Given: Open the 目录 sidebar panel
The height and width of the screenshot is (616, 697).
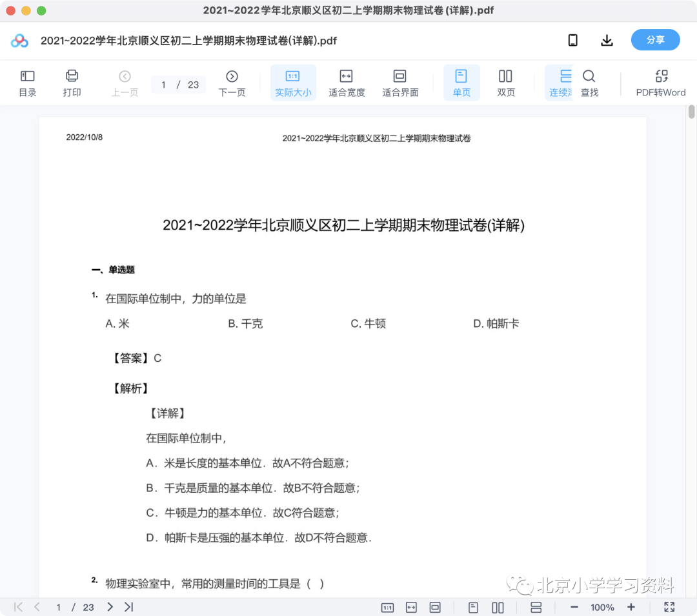Looking at the screenshot, I should click(28, 83).
